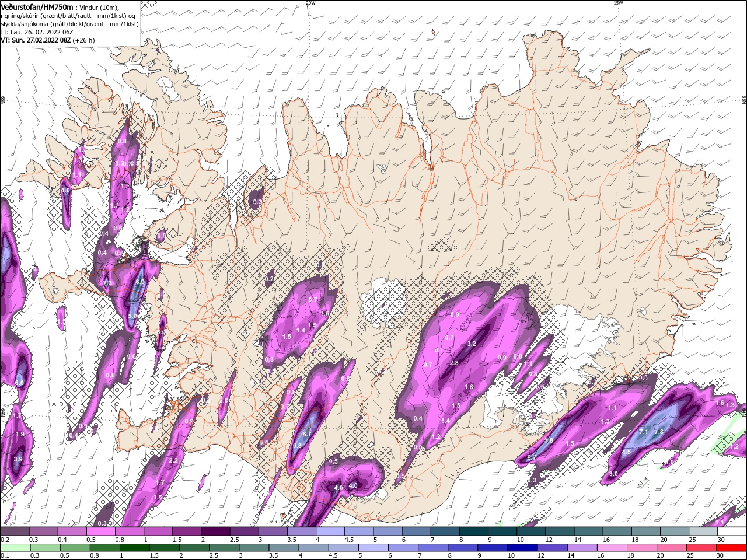This screenshot has width=747, height=560.
Task: Click the darkest purple swatch in the snow legend
Action: point(215,532)
